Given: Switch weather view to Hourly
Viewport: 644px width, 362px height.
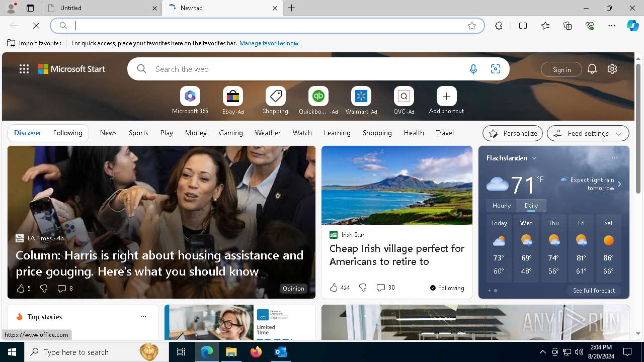Looking at the screenshot, I should pyautogui.click(x=502, y=206).
